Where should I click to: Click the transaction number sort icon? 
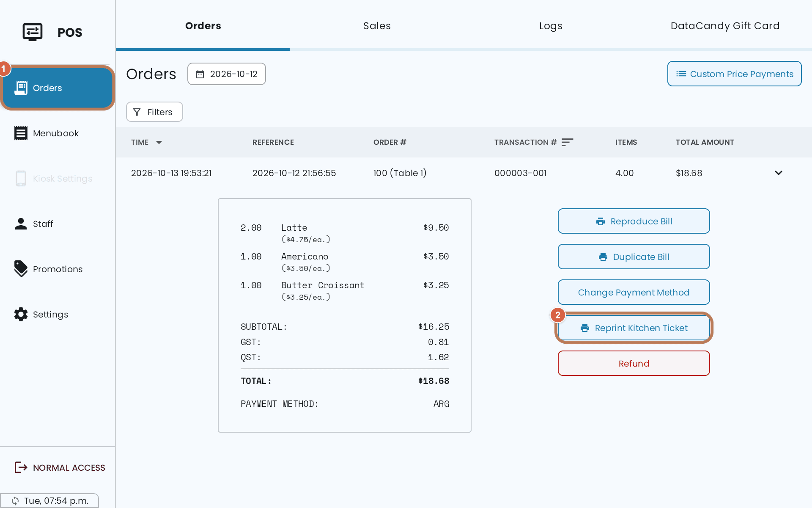(x=567, y=142)
